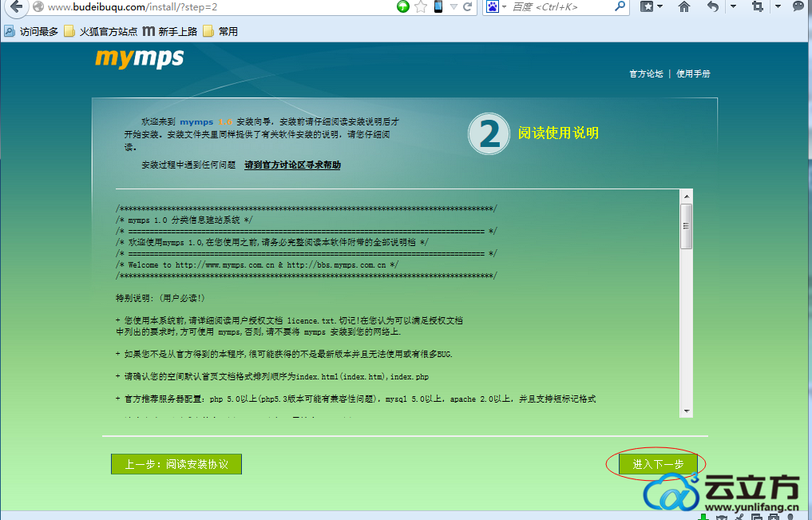
Task: Click the line mentioning "licence.txt"
Action: pyautogui.click(x=290, y=320)
